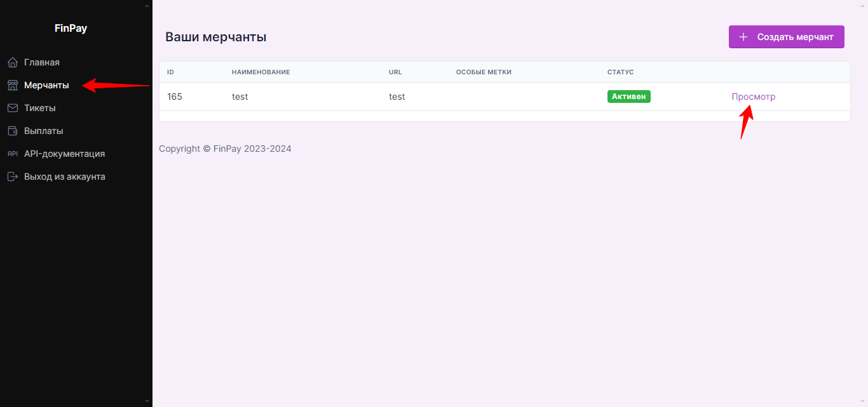Click the Copyright FinPay footer text
Screen dimensions: 868x407
tap(226, 148)
